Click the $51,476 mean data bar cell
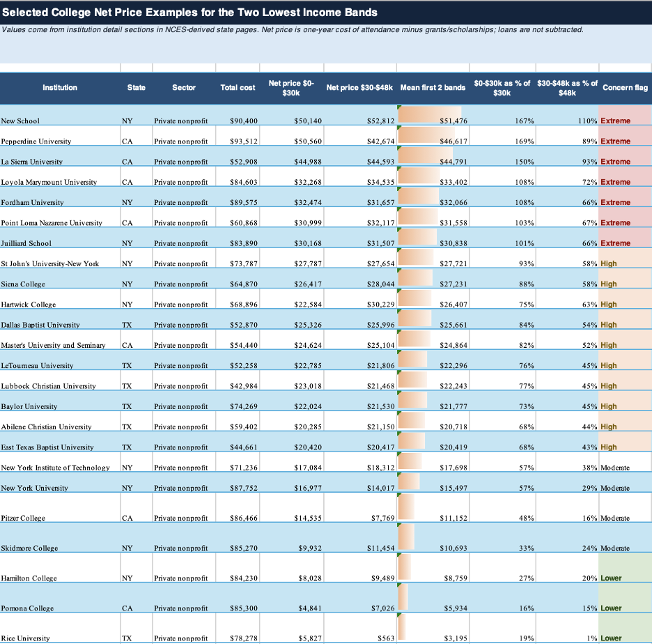The height and width of the screenshot is (644, 652). click(x=433, y=115)
